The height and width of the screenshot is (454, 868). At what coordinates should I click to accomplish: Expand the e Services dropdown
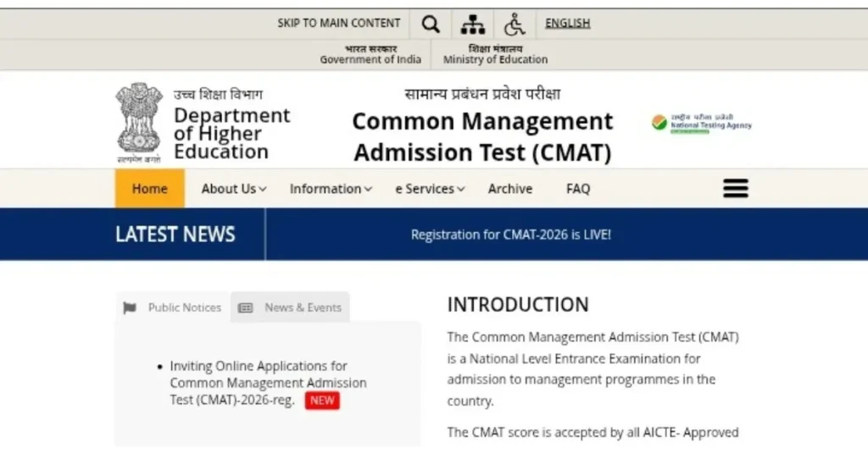430,189
